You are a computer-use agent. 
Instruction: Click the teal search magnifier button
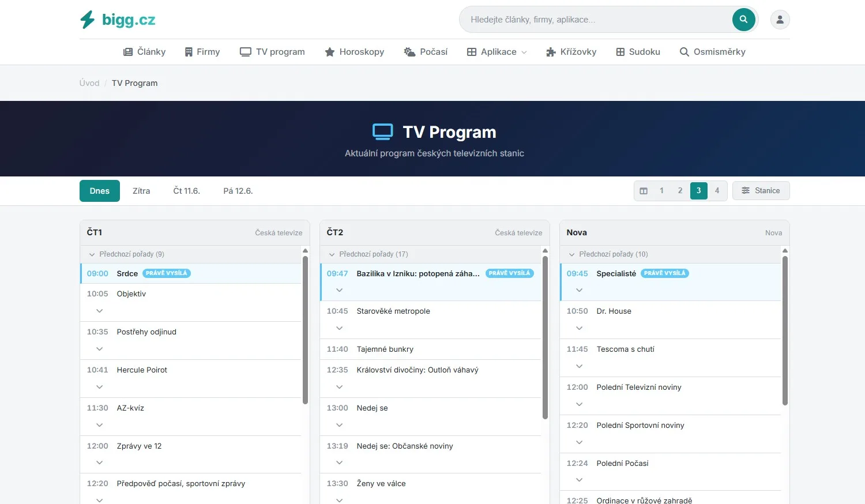click(x=744, y=20)
